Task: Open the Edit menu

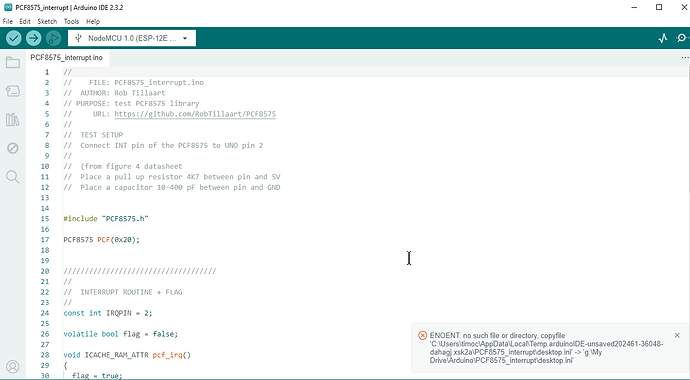Action: click(x=25, y=21)
